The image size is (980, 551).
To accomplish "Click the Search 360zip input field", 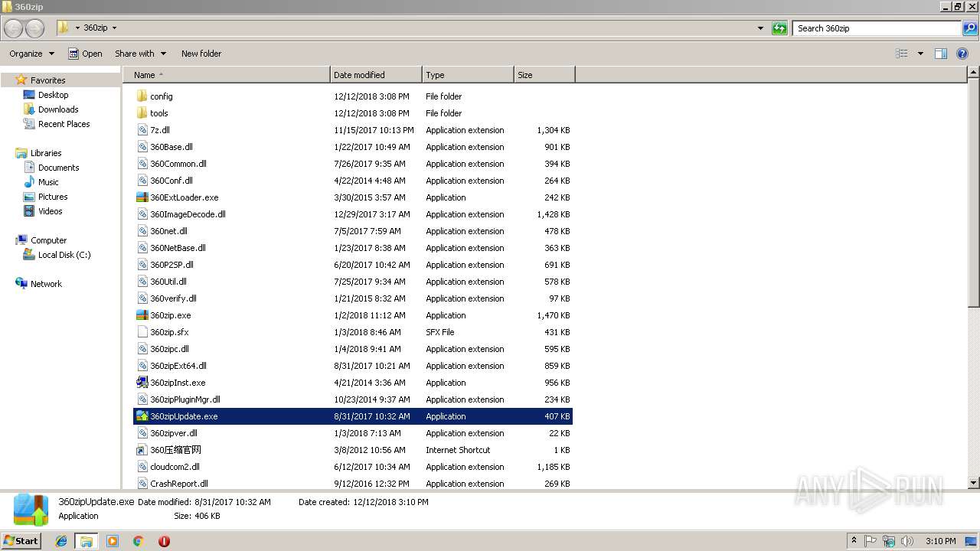I will 877,28.
